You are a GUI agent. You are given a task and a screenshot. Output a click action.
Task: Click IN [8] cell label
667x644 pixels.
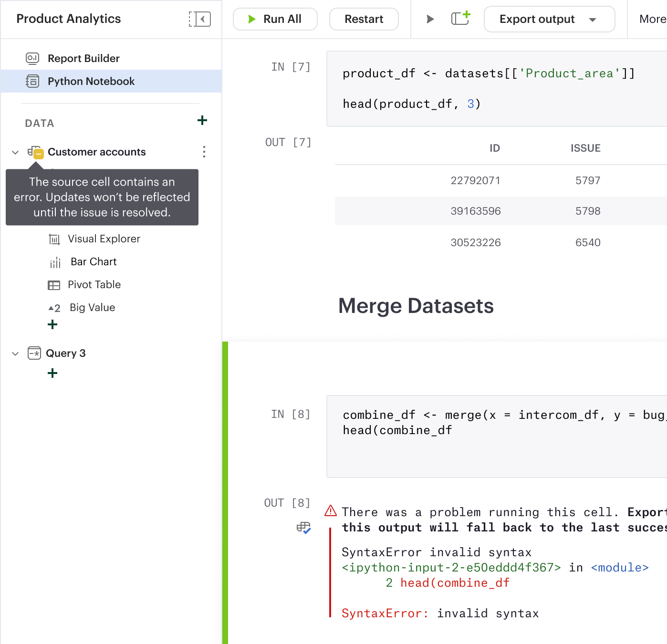click(x=291, y=414)
